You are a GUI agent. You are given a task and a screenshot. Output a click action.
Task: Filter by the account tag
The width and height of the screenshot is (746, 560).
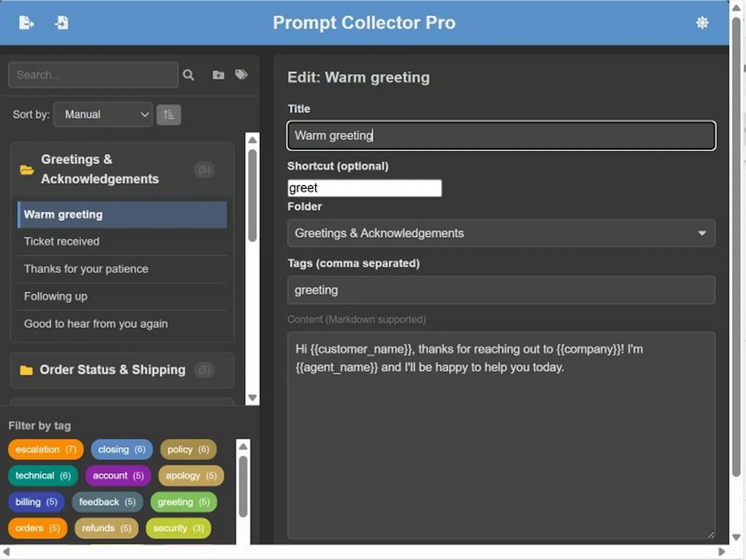tap(118, 476)
